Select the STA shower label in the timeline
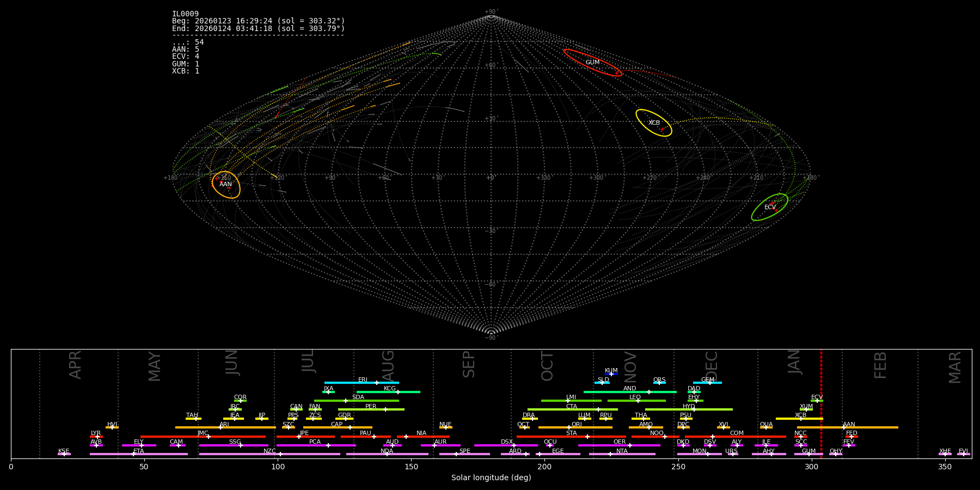The image size is (980, 490). [571, 433]
